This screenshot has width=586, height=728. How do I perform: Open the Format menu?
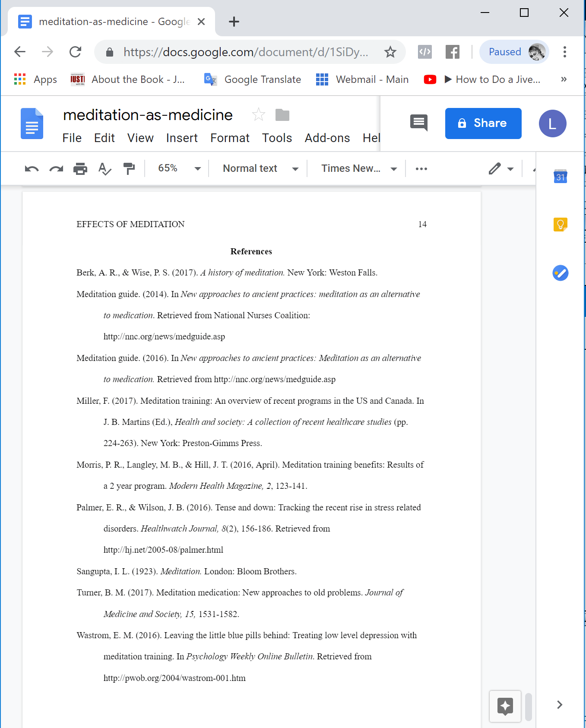pos(230,138)
